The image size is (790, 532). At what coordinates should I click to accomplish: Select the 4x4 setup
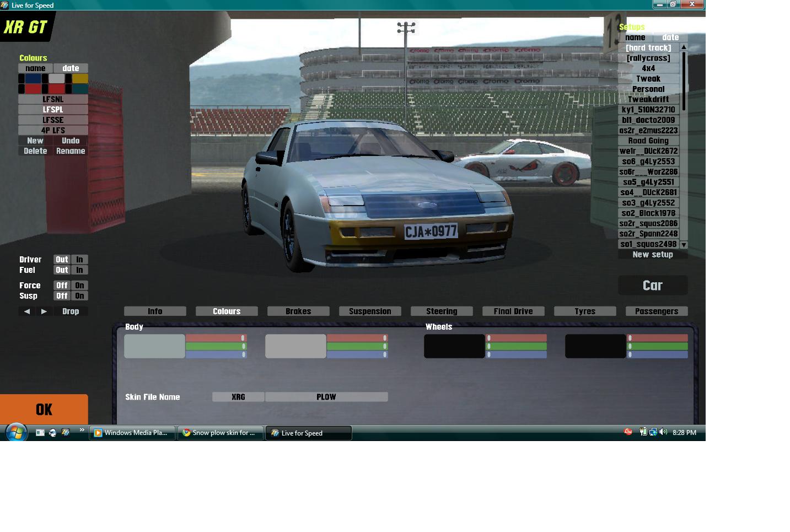pyautogui.click(x=648, y=68)
